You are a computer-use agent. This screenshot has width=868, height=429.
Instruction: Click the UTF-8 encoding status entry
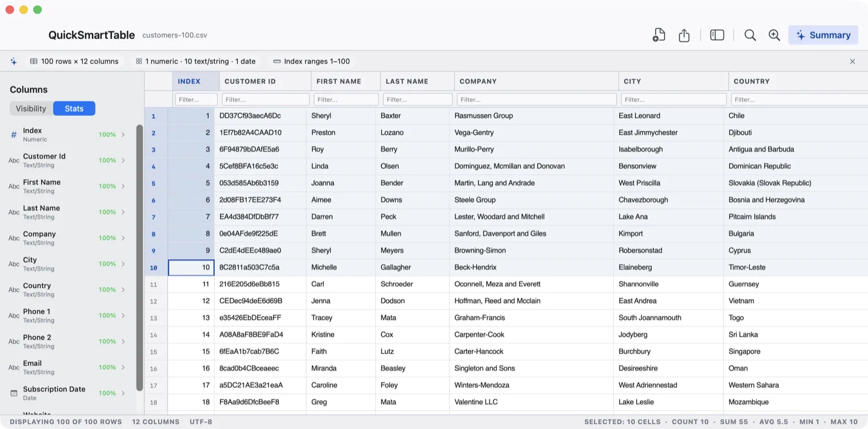[x=201, y=422]
